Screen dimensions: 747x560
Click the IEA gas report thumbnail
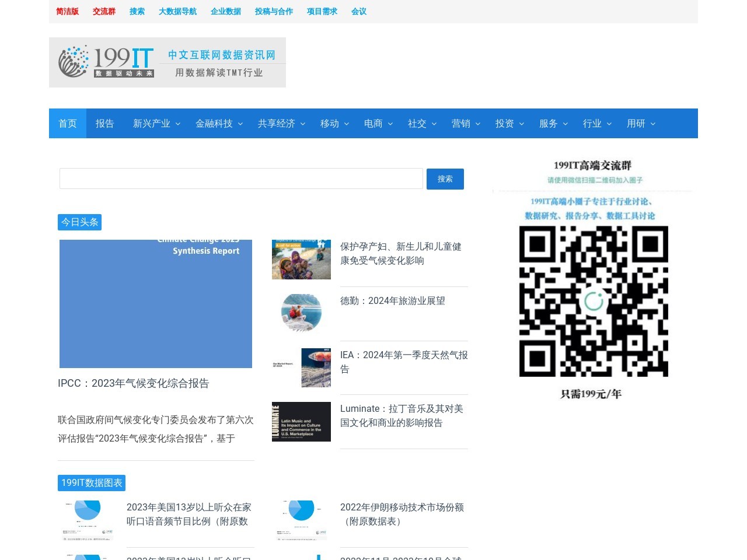301,367
